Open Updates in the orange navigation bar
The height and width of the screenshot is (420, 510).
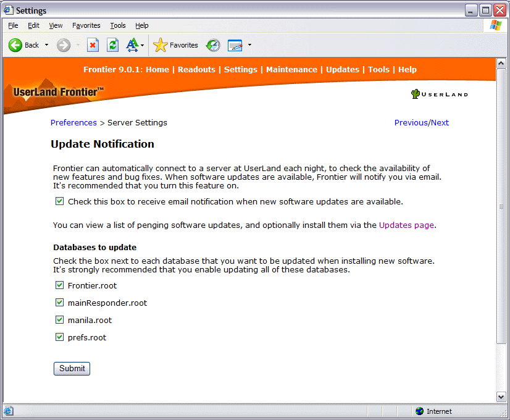(343, 70)
